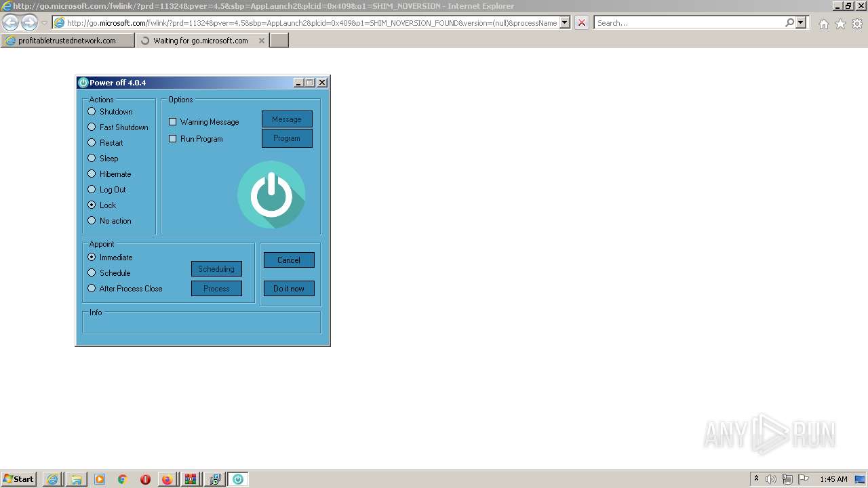Image resolution: width=868 pixels, height=488 pixels.
Task: Select the Shutdown action
Action: click(110, 112)
